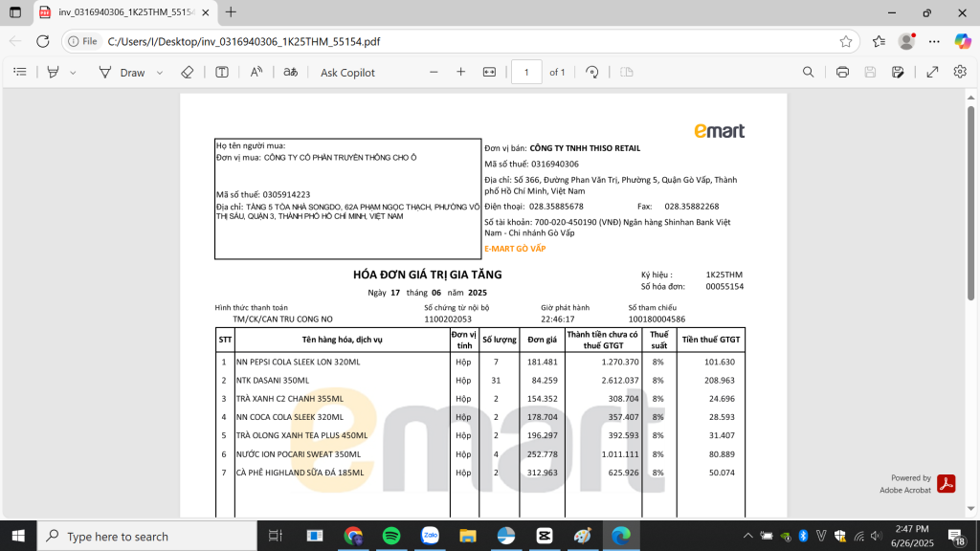Choose the Add text tool
This screenshot has width=980, height=551.
(x=222, y=73)
